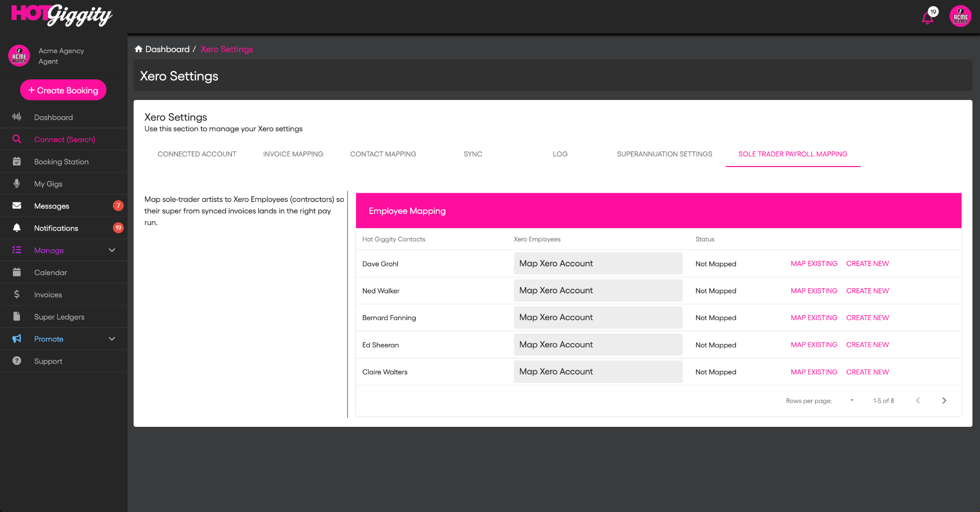Expand the Promote menu chevron

click(x=112, y=339)
